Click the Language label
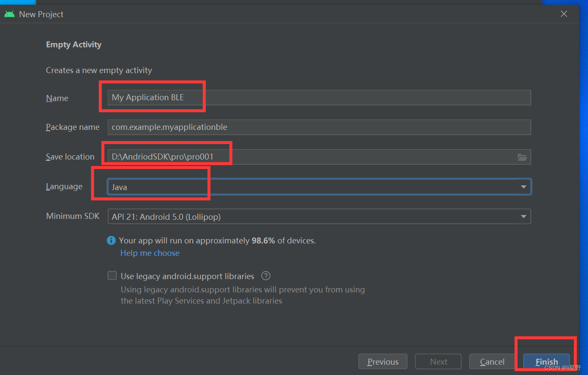This screenshot has height=375, width=588. coord(64,187)
